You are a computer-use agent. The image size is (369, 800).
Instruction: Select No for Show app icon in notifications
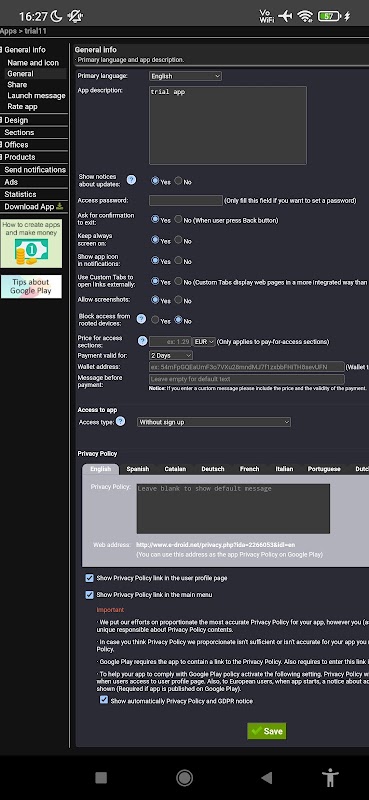pyautogui.click(x=178, y=260)
